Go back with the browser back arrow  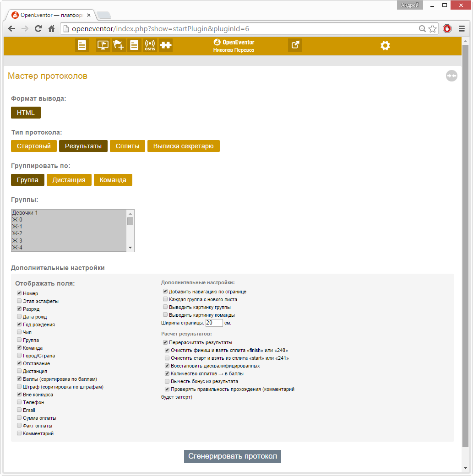click(x=11, y=29)
